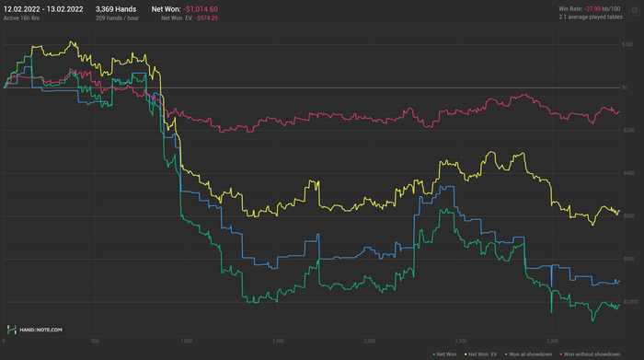
Task: Click the HAND2NOTE.COM watermark link
Action: click(x=40, y=330)
